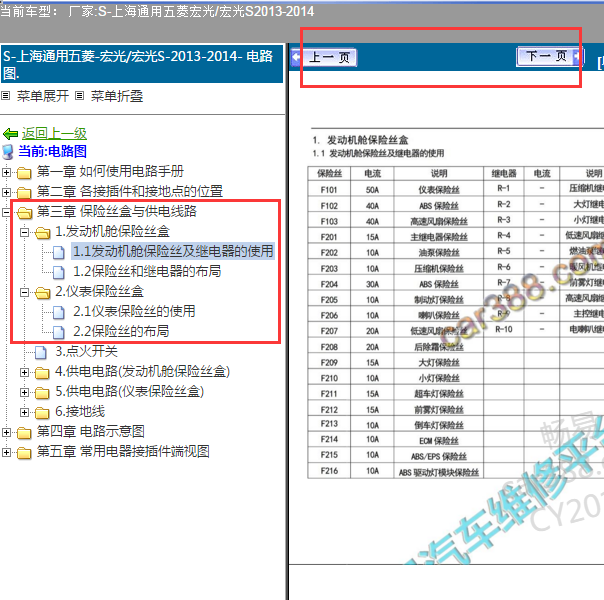Expand 第二章 各接插件和接地点的位置 node
The width and height of the screenshot is (604, 600).
tap(6, 192)
